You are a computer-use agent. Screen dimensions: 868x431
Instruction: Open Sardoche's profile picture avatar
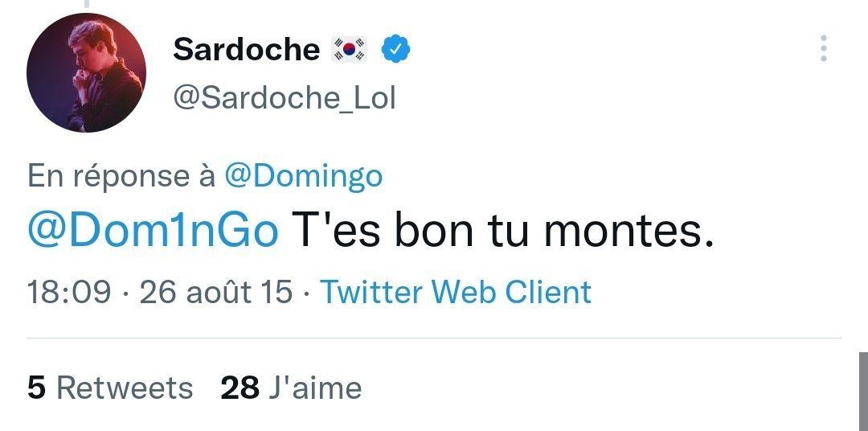coord(86,73)
